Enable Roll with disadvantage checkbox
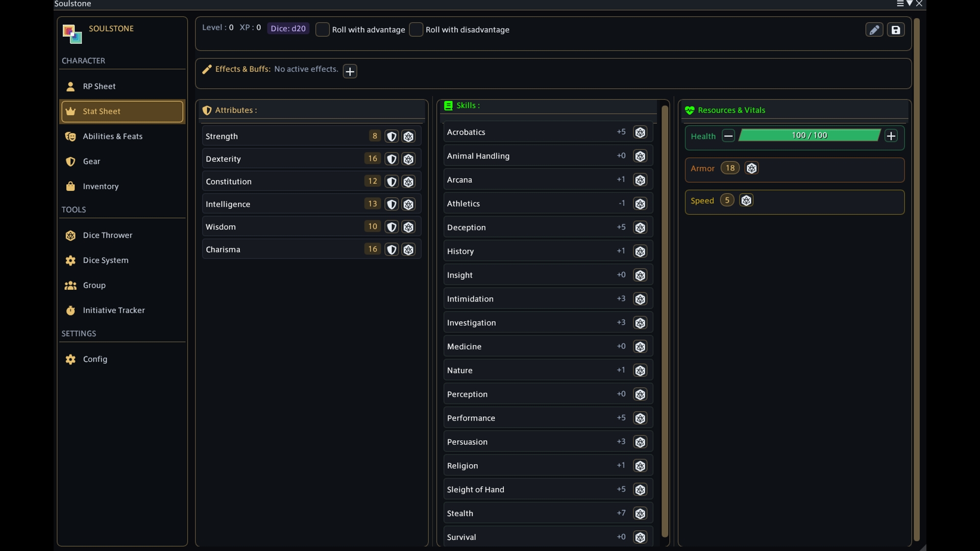Viewport: 980px width, 551px height. pos(416,30)
